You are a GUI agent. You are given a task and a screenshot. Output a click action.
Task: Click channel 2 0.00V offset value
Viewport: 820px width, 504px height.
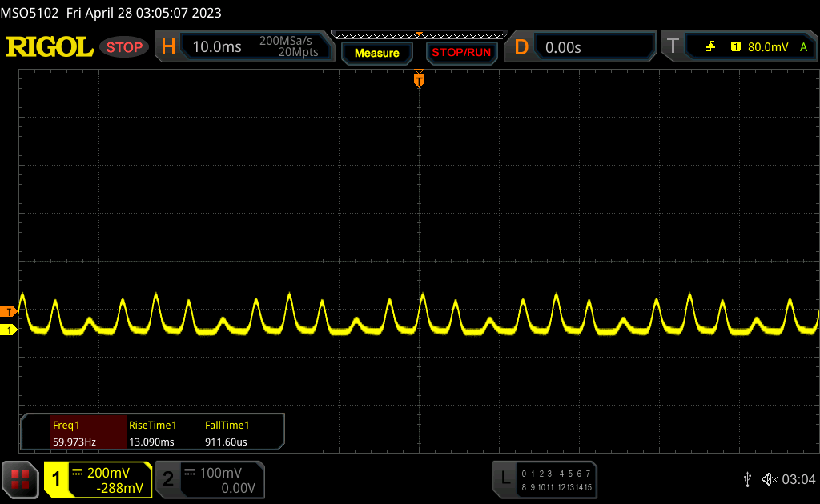(x=238, y=488)
